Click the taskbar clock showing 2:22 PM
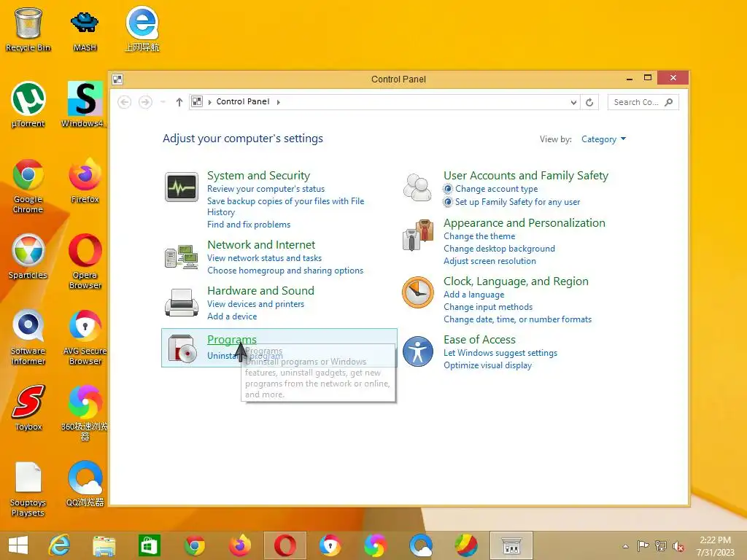Image resolution: width=747 pixels, height=560 pixels. click(x=715, y=545)
